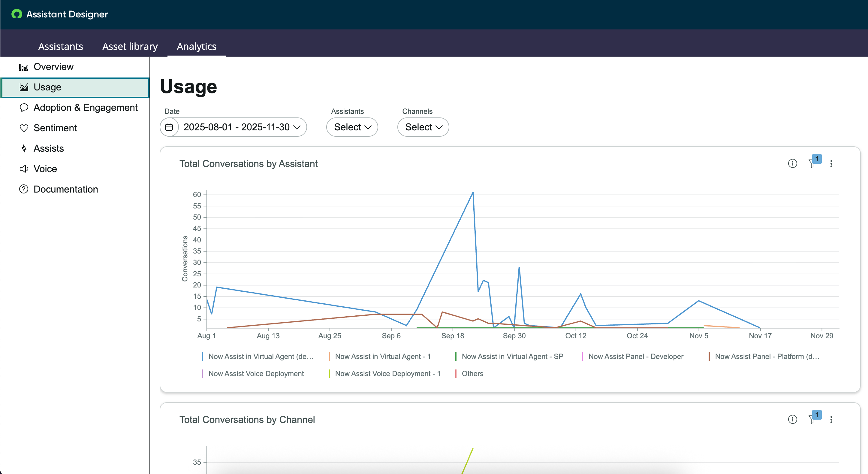This screenshot has height=474, width=868.
Task: Show info for Total Conversations by Assistant
Action: tap(792, 163)
